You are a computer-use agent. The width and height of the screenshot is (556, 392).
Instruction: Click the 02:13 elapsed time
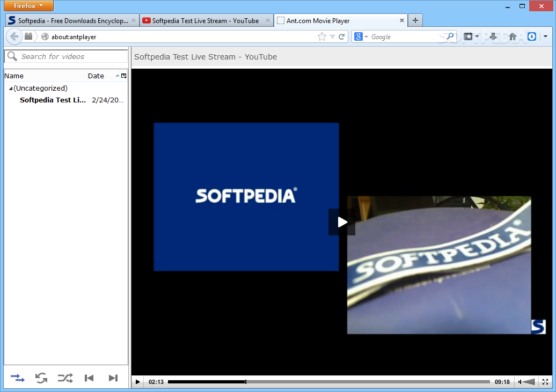click(x=156, y=382)
